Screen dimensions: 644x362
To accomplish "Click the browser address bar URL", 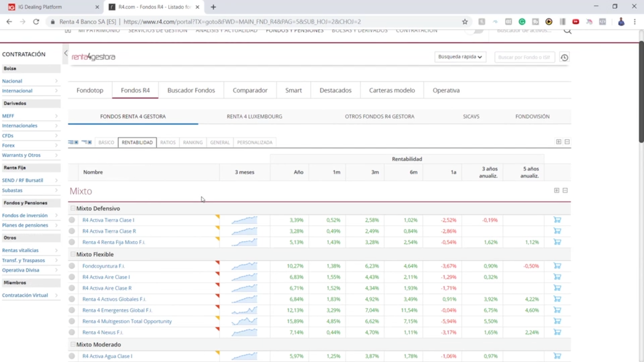I will [242, 22].
